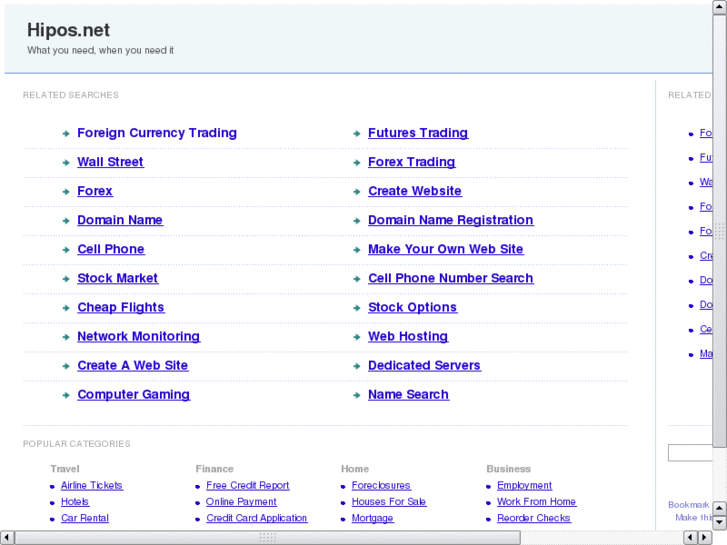Screen dimensions: 727x545
Task: Click arrow icon beside Web Hosting
Action: tap(357, 337)
